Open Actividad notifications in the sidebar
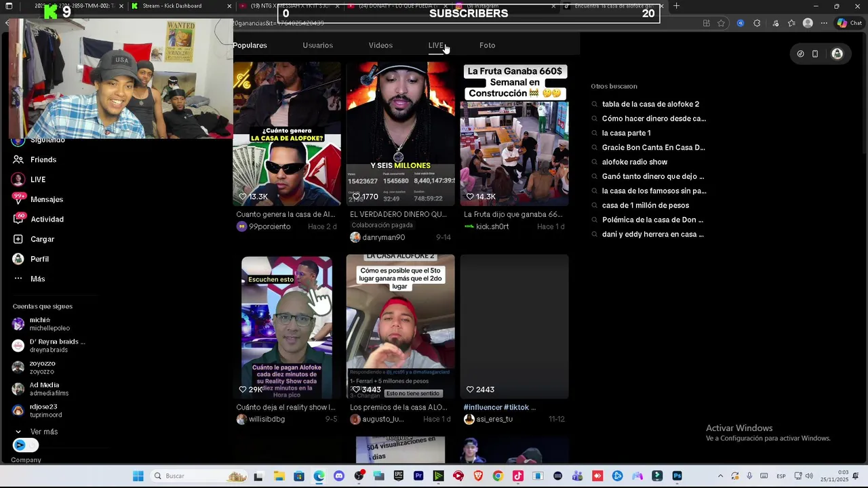The height and width of the screenshot is (488, 868). click(x=39, y=219)
